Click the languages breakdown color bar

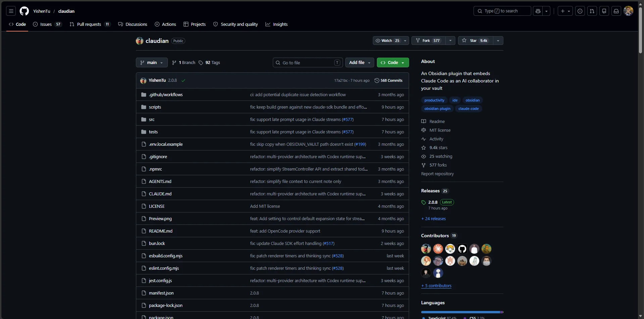point(462,312)
